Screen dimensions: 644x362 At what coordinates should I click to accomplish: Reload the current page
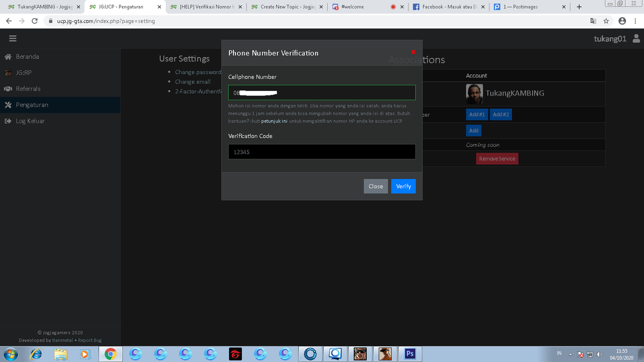click(x=35, y=21)
